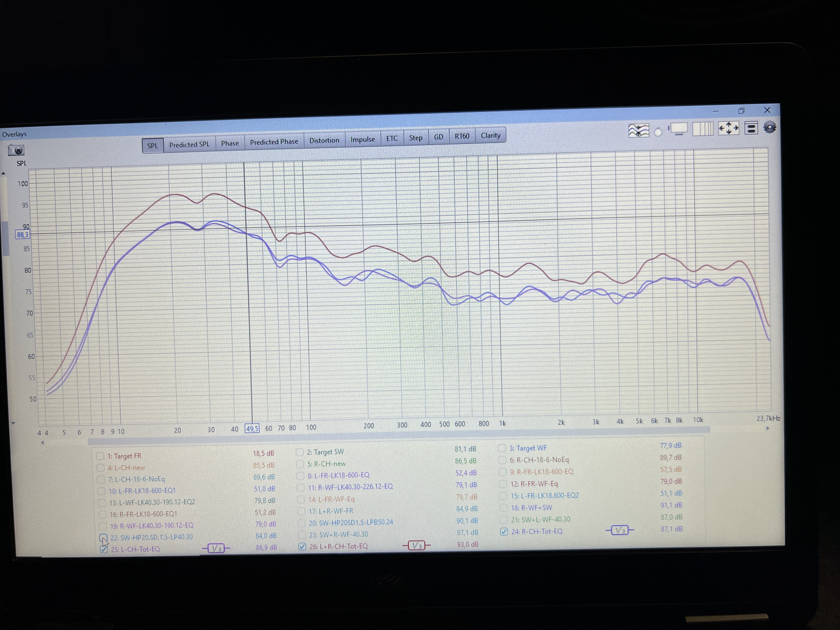Show the 11: R-WF-LK40.30-226.12-EQ trace
Screen dimensions: 840x630
[300, 487]
